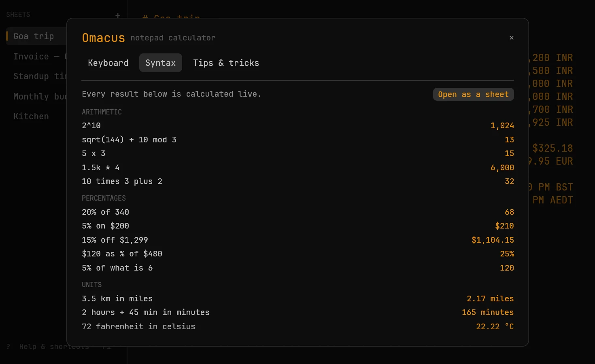Click the sqrt(144) + 10 mod 3 example
This screenshot has width=595, height=364.
pos(129,140)
